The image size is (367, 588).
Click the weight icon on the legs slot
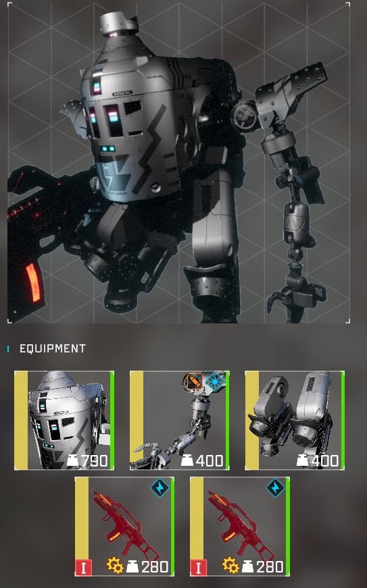tap(303, 460)
